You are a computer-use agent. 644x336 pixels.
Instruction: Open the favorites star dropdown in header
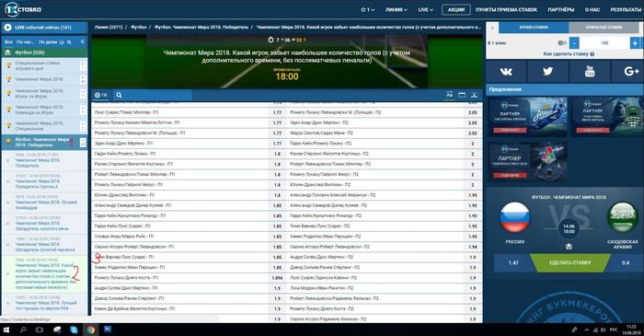coord(367,9)
